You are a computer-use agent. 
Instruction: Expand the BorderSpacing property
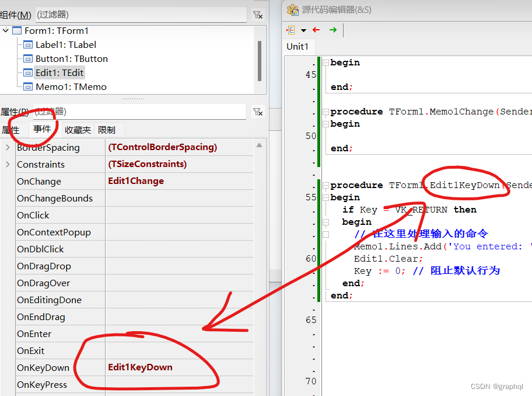8,147
